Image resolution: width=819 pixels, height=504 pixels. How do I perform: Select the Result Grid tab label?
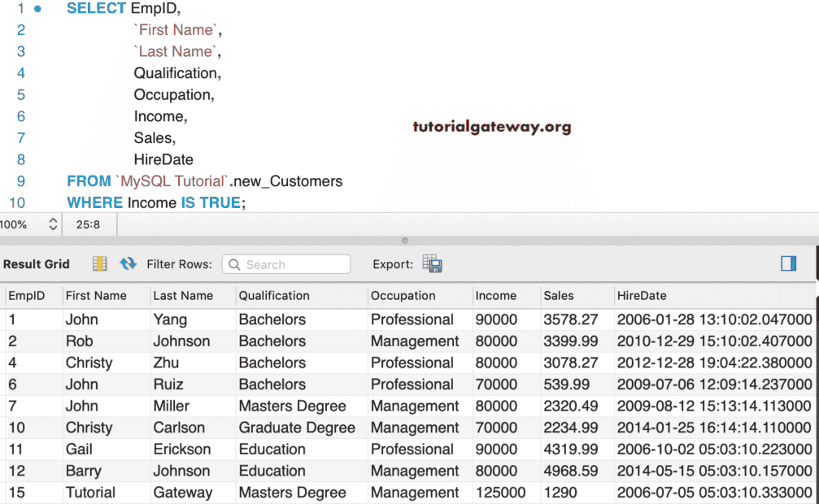[x=37, y=264]
